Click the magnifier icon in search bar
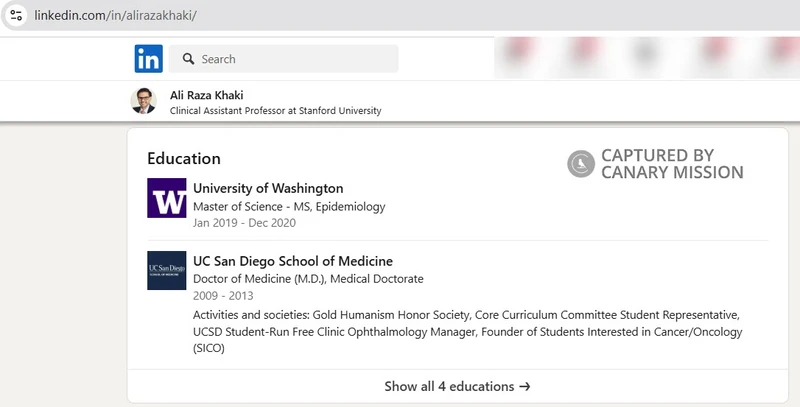 point(188,59)
